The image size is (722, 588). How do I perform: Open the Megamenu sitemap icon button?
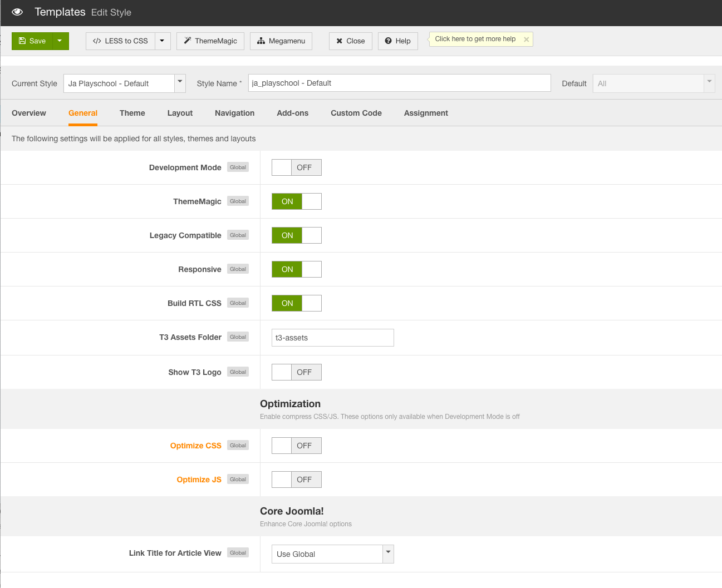(x=281, y=41)
